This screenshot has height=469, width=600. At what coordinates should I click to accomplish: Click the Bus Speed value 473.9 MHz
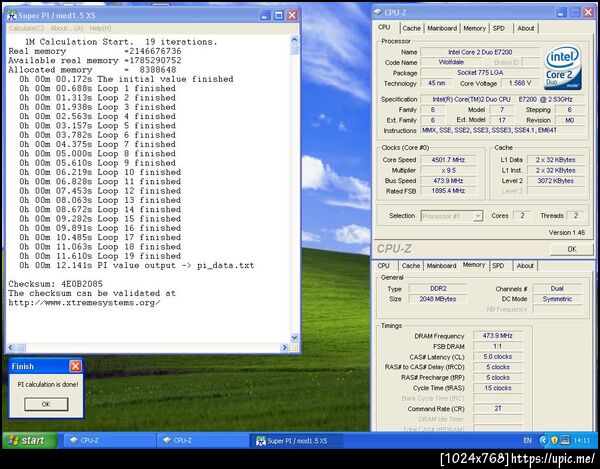448,181
